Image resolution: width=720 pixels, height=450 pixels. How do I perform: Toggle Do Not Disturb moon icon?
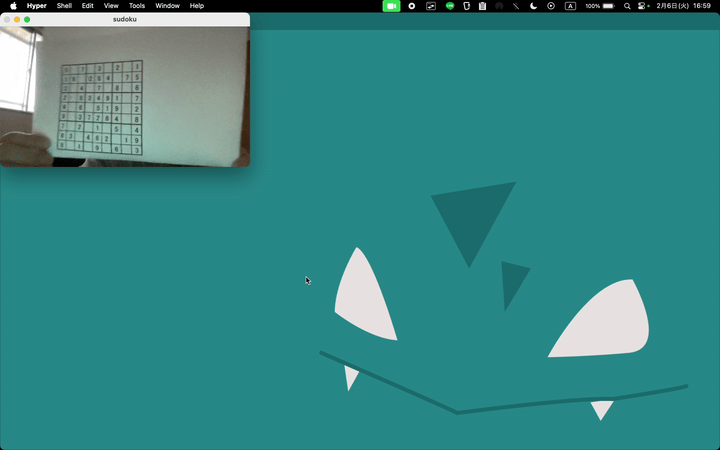pyautogui.click(x=534, y=6)
